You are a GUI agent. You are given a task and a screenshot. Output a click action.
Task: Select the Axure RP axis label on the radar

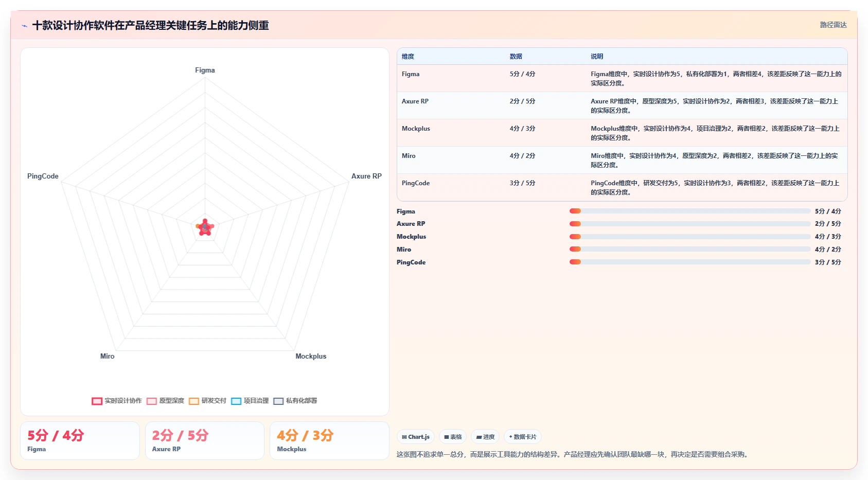click(366, 176)
